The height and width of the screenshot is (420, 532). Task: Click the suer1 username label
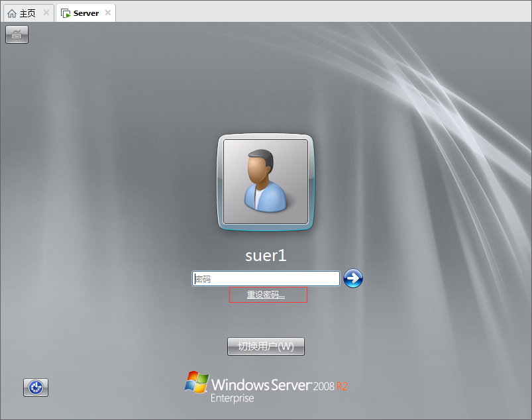click(x=266, y=256)
